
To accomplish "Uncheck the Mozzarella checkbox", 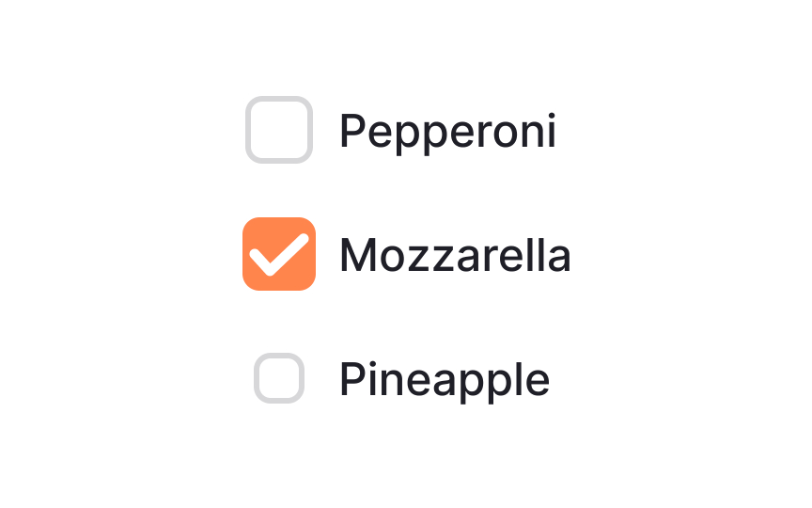I will tap(279, 254).
